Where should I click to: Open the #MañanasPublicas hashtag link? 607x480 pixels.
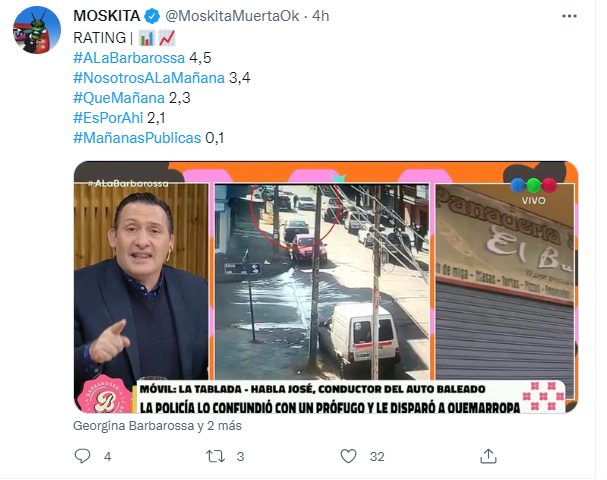pos(137,138)
